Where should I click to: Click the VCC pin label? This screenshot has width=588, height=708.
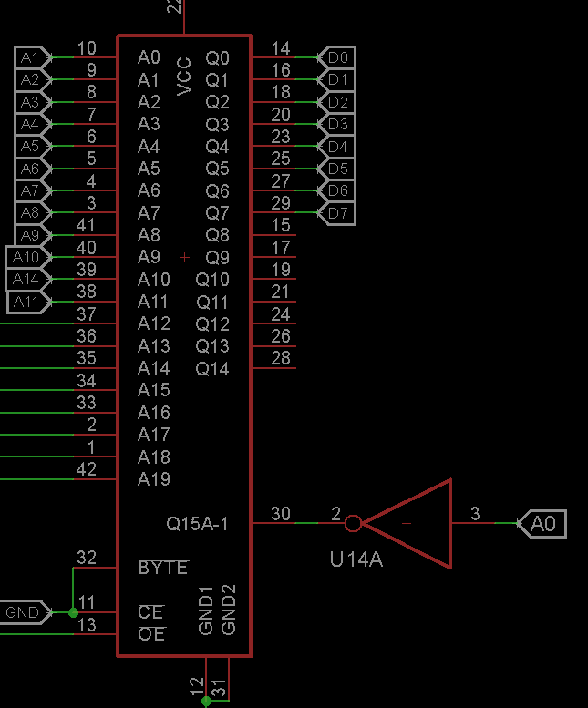point(184,77)
